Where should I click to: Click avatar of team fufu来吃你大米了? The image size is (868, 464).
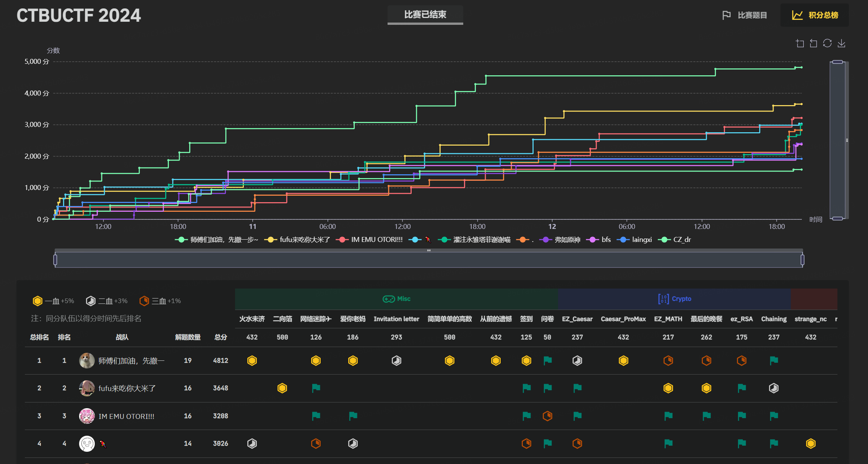(87, 388)
